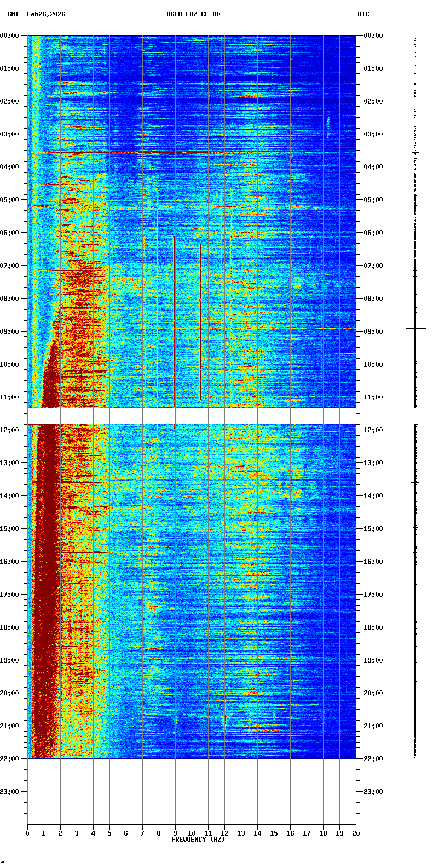Click the 5 tick label on frequency axis

click(x=109, y=833)
